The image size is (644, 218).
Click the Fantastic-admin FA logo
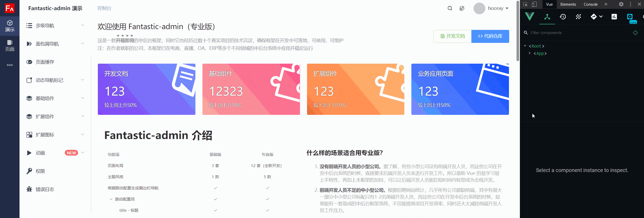[x=10, y=8]
